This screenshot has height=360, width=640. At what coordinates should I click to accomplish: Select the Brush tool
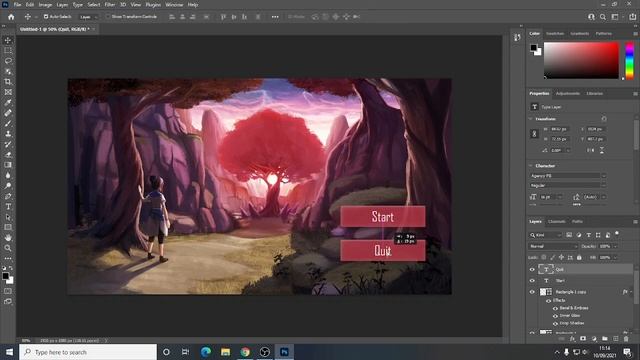point(8,123)
